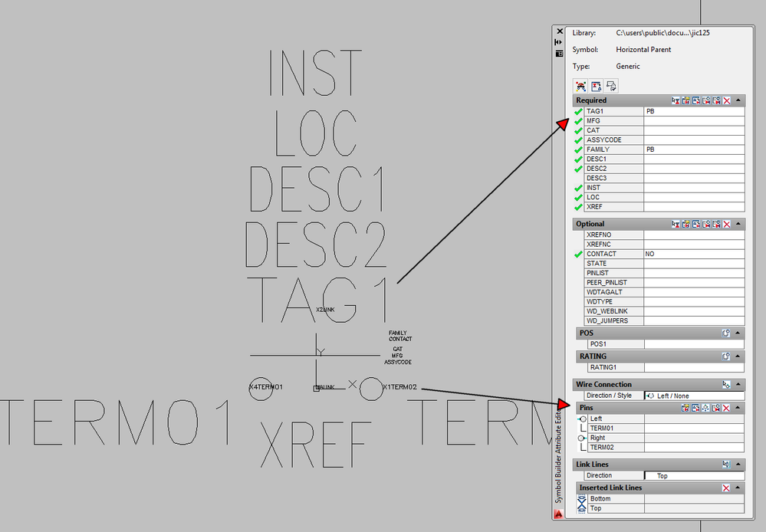Select the X1TERM02 label near the right terminal
Screen dimensions: 766x532
[400, 387]
